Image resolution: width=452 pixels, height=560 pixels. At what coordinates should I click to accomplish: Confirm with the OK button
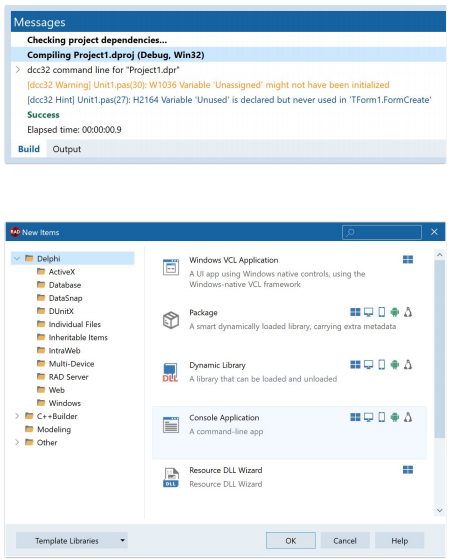(291, 540)
